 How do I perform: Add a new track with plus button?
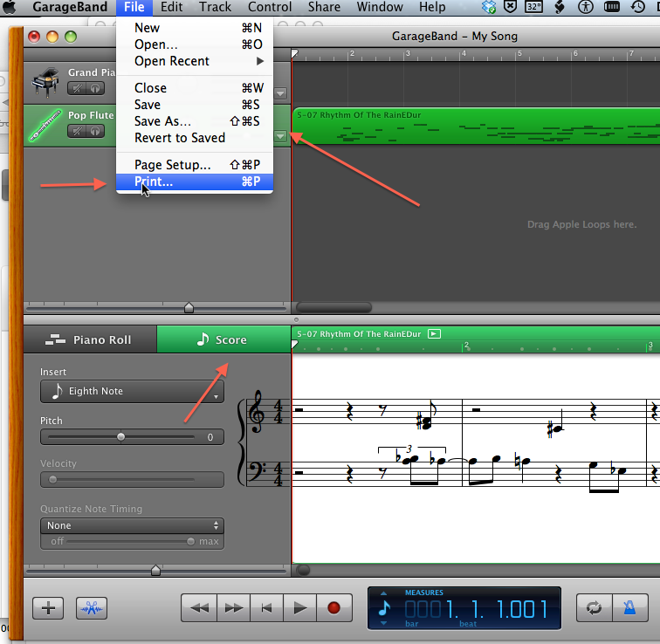tap(48, 608)
